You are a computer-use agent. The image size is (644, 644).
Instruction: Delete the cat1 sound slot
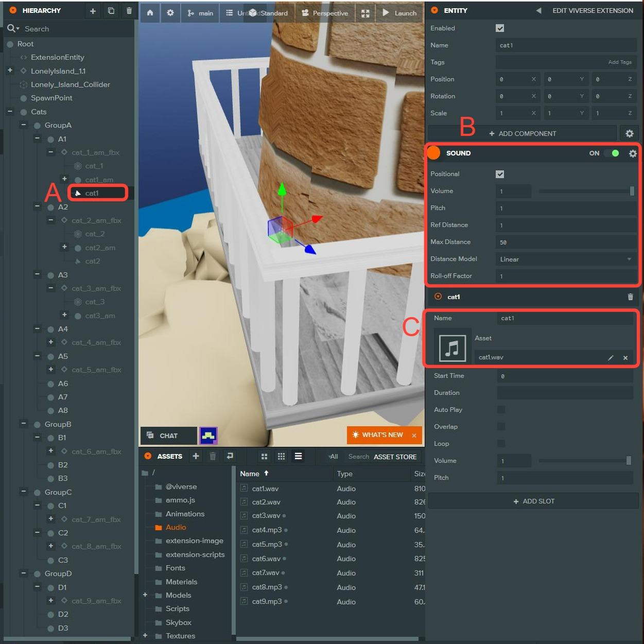(630, 297)
